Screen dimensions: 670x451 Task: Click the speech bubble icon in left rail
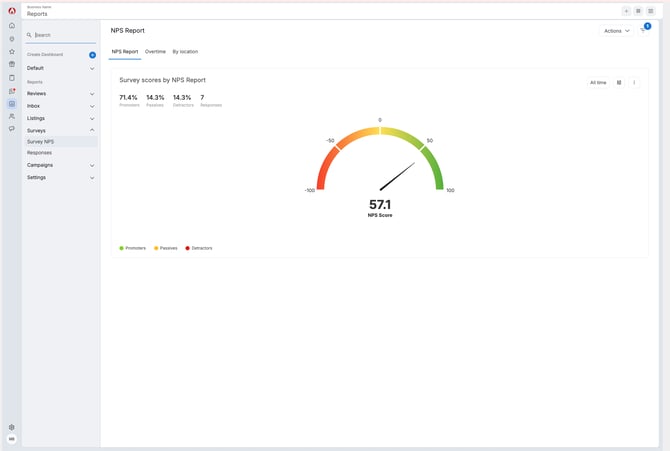point(12,129)
